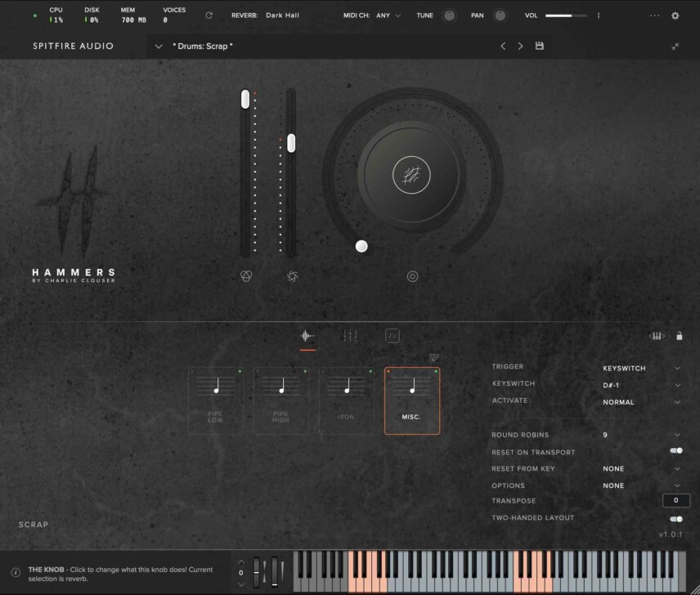
Task: Click the scribble icon in the knob center
Action: click(x=411, y=175)
